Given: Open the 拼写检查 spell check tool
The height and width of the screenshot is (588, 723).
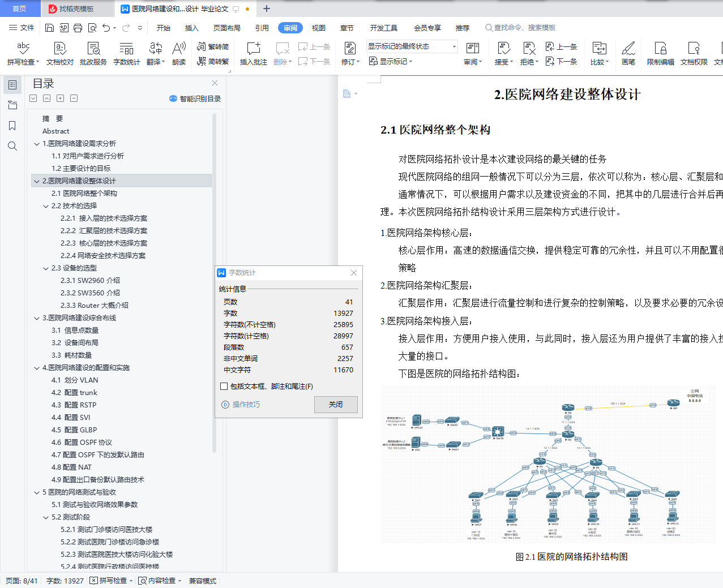Looking at the screenshot, I should point(23,54).
